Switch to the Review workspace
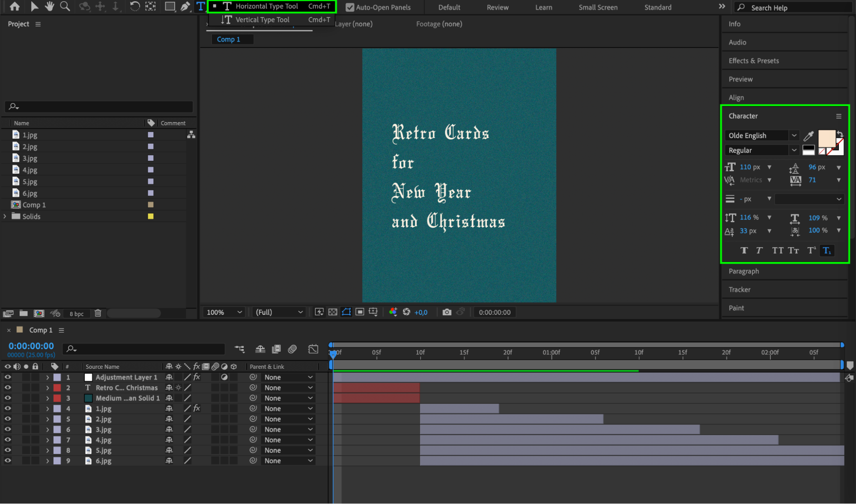Viewport: 856px width, 504px height. coord(497,7)
